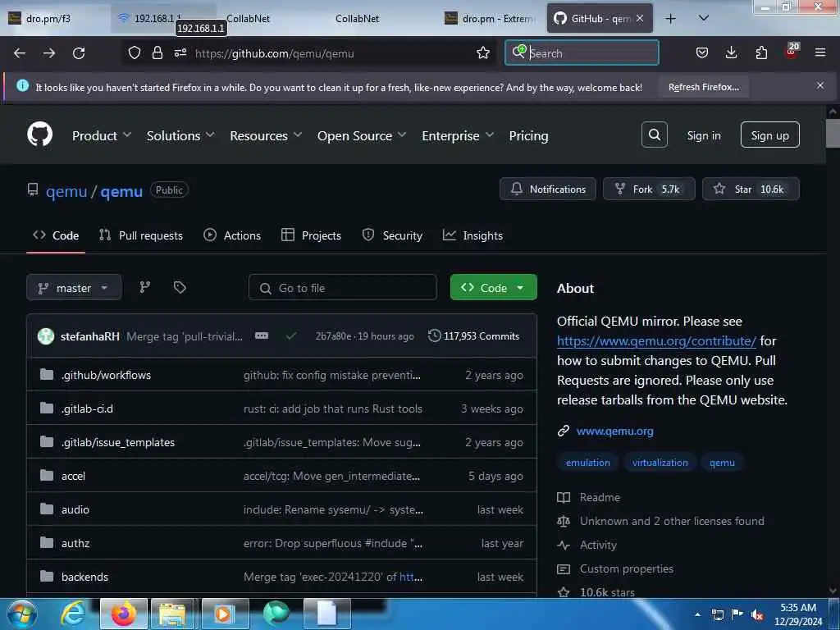Screen dimensions: 840x630
Task: Open list all tabs chevron
Action: pyautogui.click(x=703, y=18)
